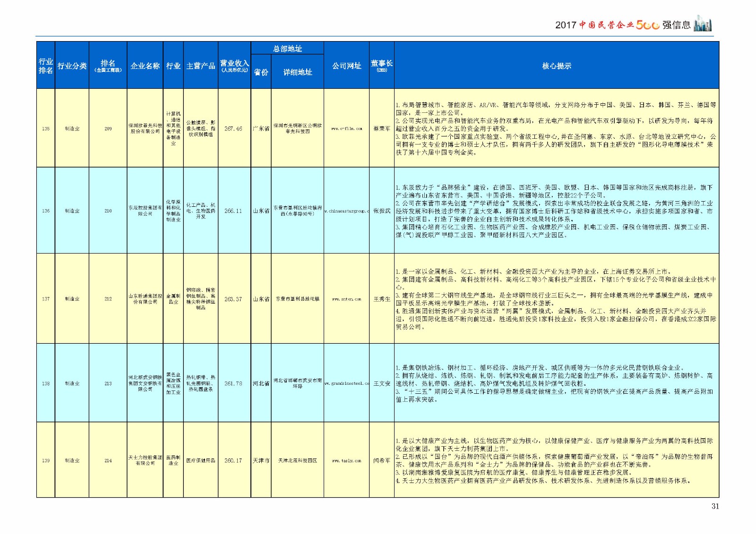This screenshot has width=756, height=534.
Task: Click revenue value '261.78'
Action: (233, 383)
